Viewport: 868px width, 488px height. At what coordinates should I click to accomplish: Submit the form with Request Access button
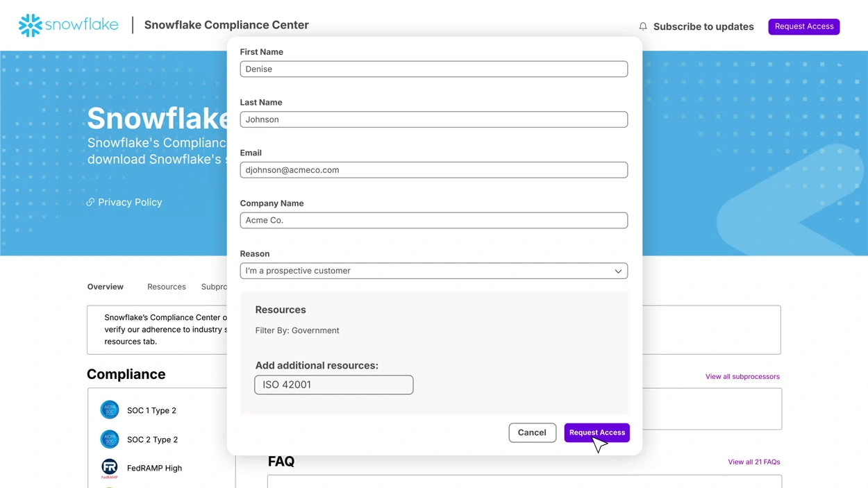click(596, 432)
